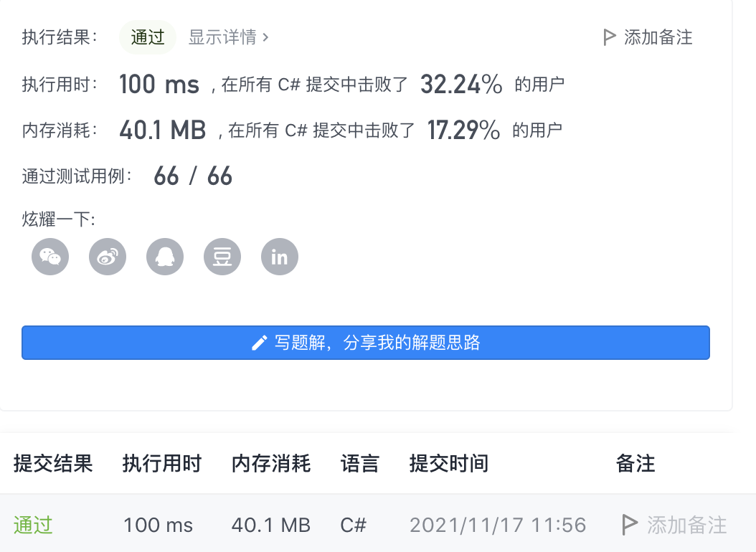
Task: Open 显示详情 result details
Action: click(x=228, y=37)
